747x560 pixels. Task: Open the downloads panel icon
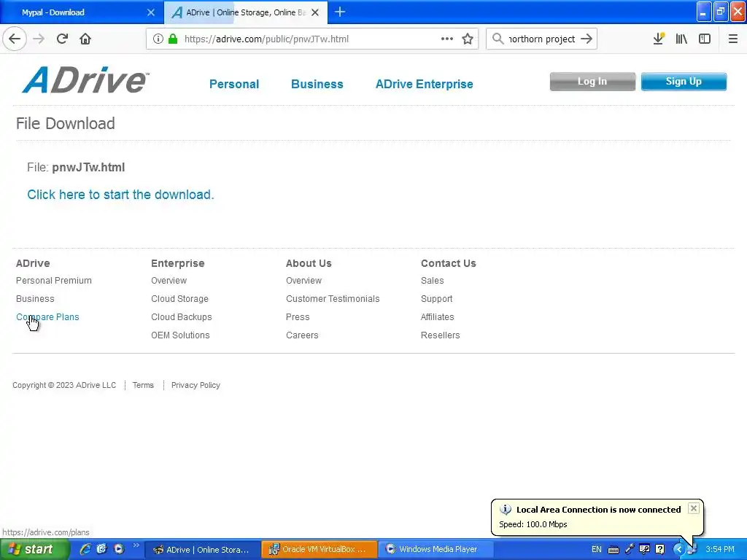click(659, 39)
